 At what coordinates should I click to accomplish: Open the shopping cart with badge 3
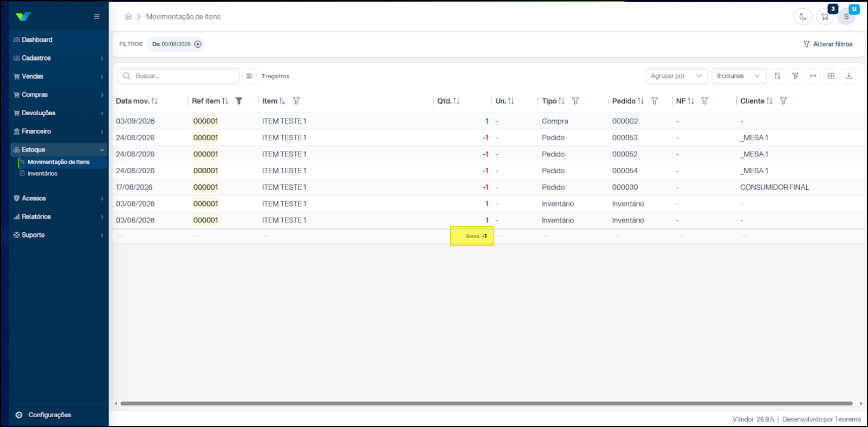click(825, 17)
